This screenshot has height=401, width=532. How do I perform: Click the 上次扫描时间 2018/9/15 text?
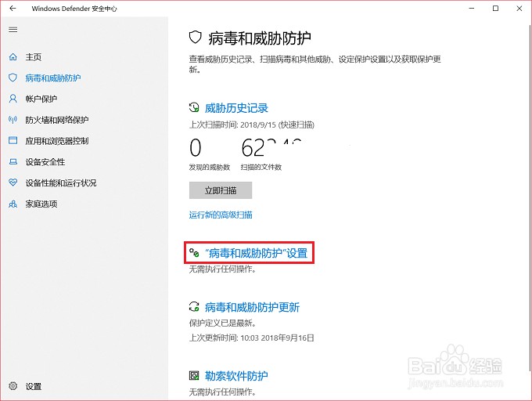[251, 125]
